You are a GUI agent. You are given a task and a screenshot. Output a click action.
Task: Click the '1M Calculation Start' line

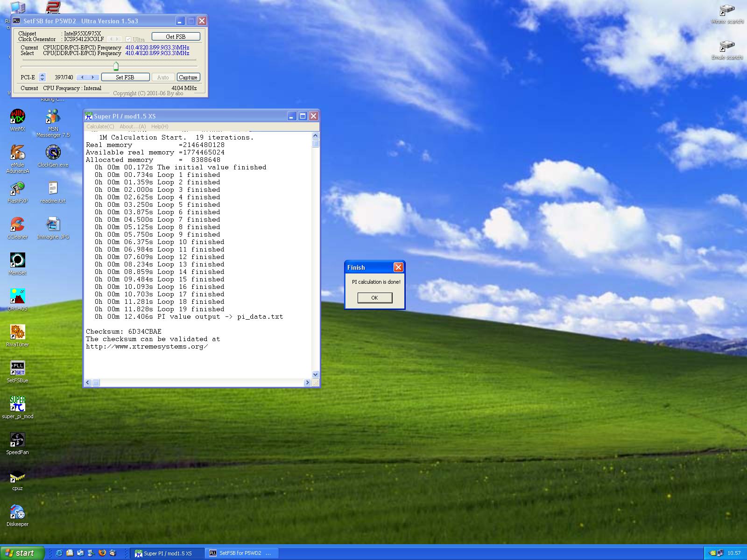pyautogui.click(x=176, y=137)
